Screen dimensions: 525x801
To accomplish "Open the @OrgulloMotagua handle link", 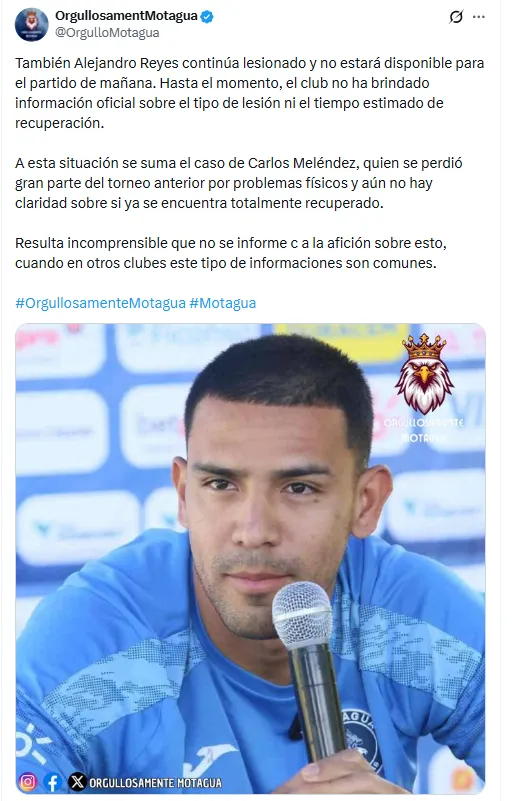I will tap(107, 33).
